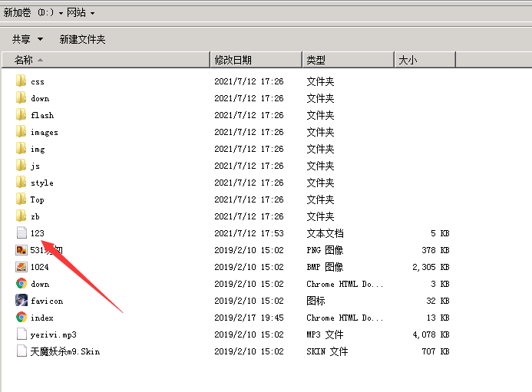Click the Chrome icon for index
532x392 pixels.
pos(21,317)
